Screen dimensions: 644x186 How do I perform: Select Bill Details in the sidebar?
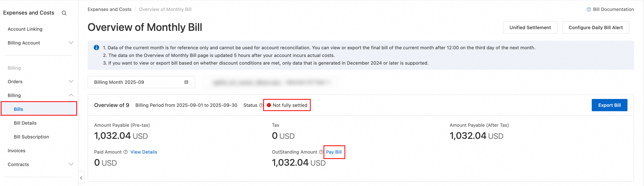[25, 123]
